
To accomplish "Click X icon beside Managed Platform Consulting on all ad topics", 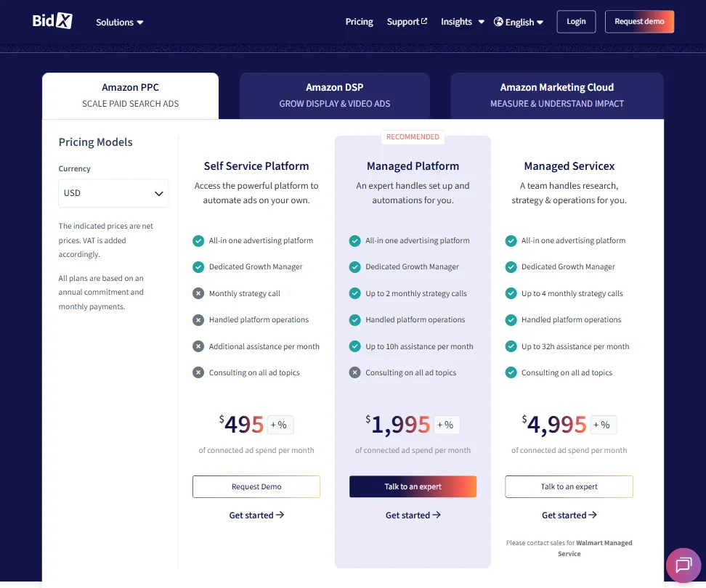I will (x=354, y=372).
